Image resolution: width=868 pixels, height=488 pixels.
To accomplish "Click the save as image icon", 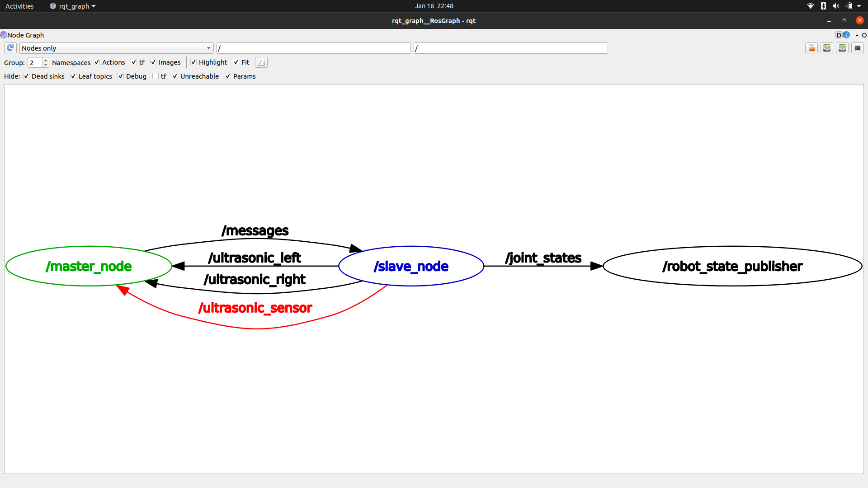I will [x=858, y=48].
